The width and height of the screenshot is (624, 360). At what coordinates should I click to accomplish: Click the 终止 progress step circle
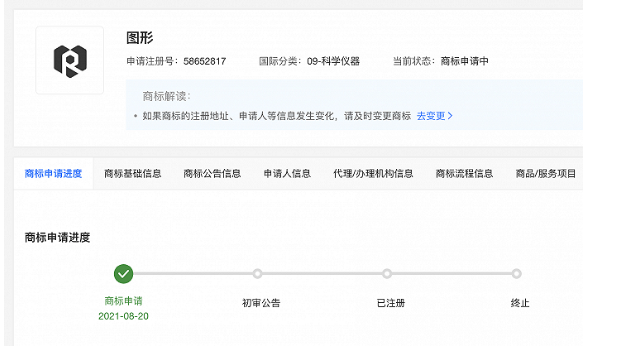[517, 274]
